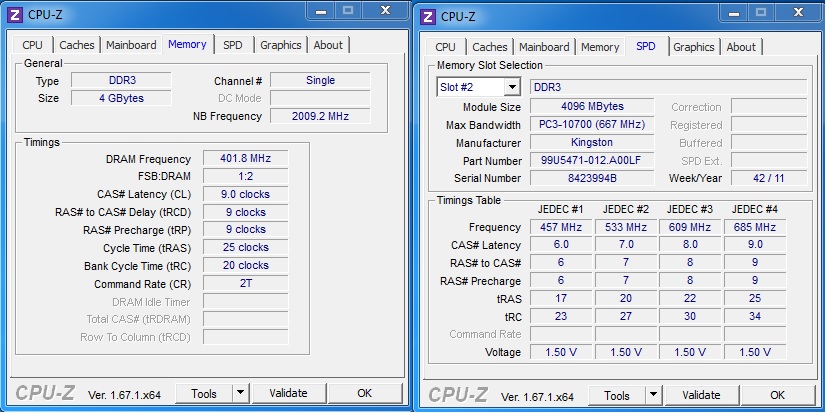Image resolution: width=828 pixels, height=413 pixels.
Task: Open the CPU tab in the left CPU-Z window
Action: [32, 45]
